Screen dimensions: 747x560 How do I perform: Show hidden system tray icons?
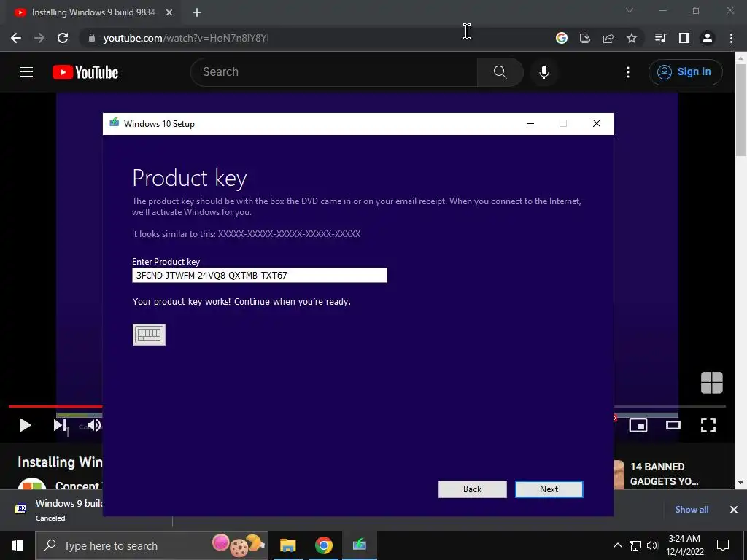click(x=617, y=545)
